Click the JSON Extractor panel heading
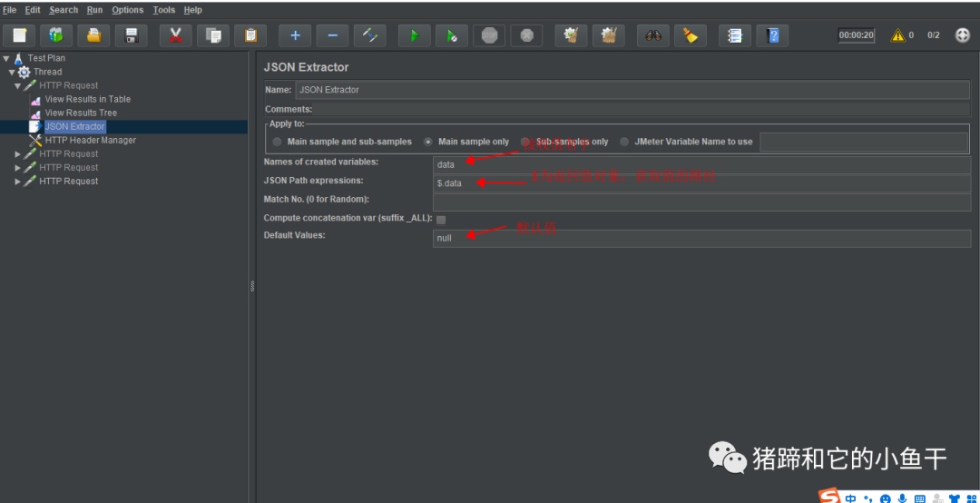Screen dimensions: 980x503 [307, 67]
